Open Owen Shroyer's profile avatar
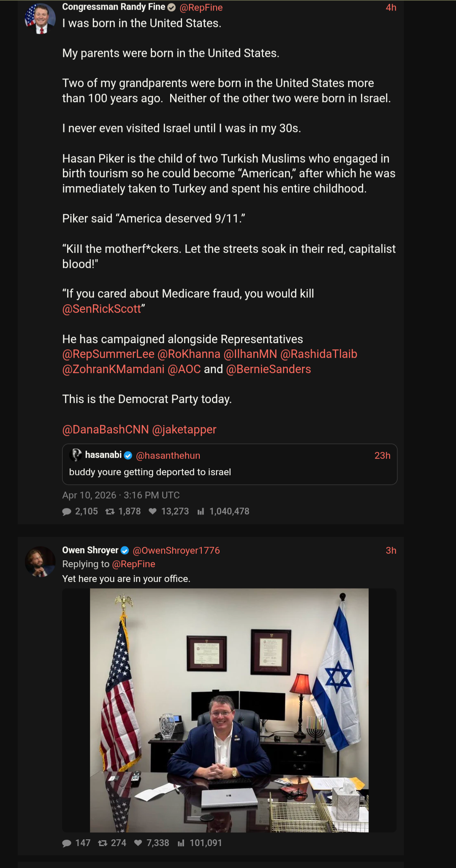456x868 pixels. coord(40,562)
